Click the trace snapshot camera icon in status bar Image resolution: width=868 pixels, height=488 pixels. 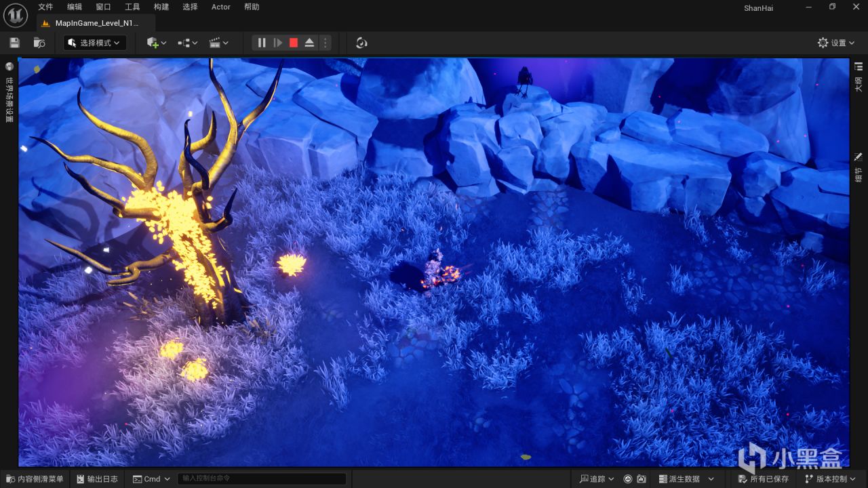click(642, 479)
